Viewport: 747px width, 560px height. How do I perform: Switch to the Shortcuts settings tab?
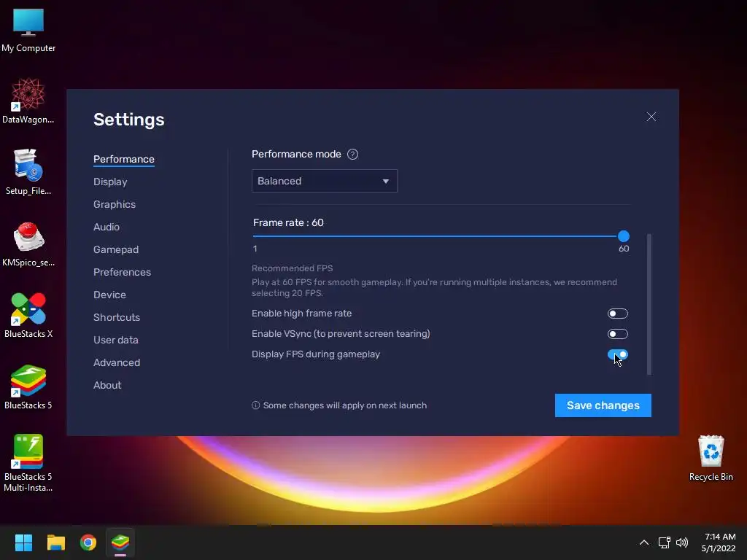coord(117,318)
